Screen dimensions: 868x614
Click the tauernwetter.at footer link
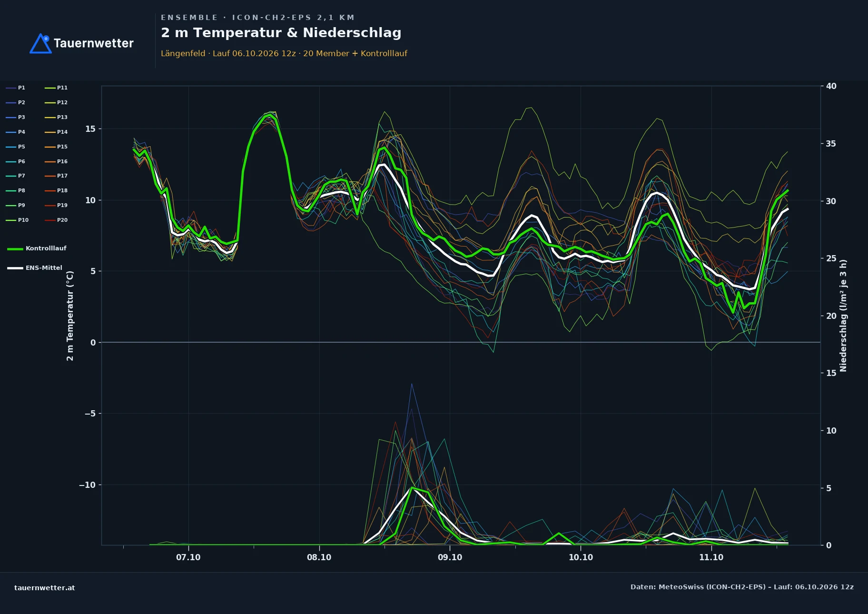click(45, 588)
